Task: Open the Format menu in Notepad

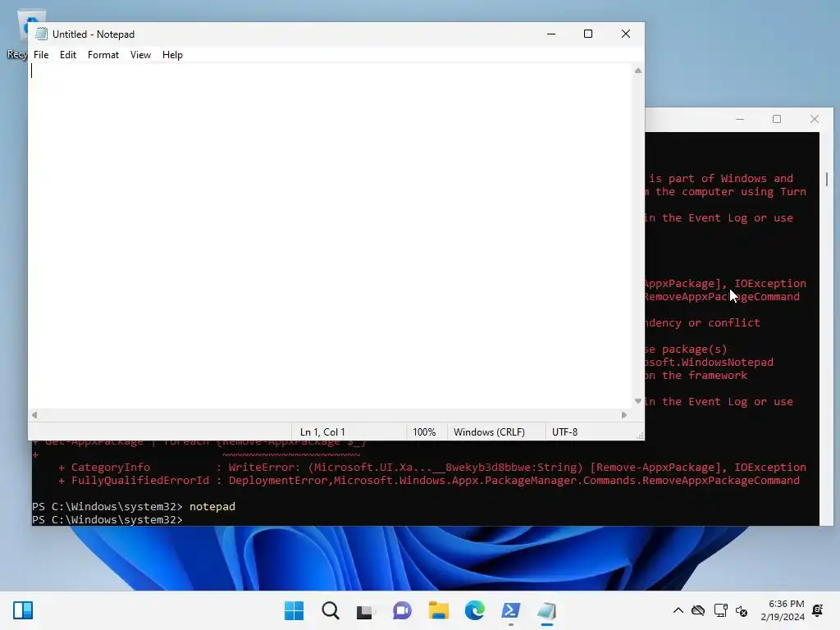Action: [103, 55]
